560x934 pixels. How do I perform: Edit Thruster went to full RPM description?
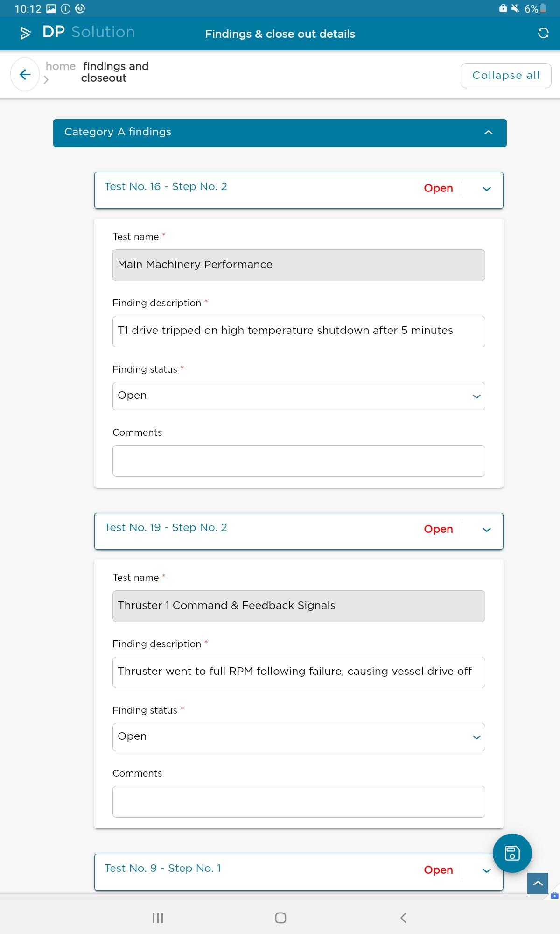(299, 672)
